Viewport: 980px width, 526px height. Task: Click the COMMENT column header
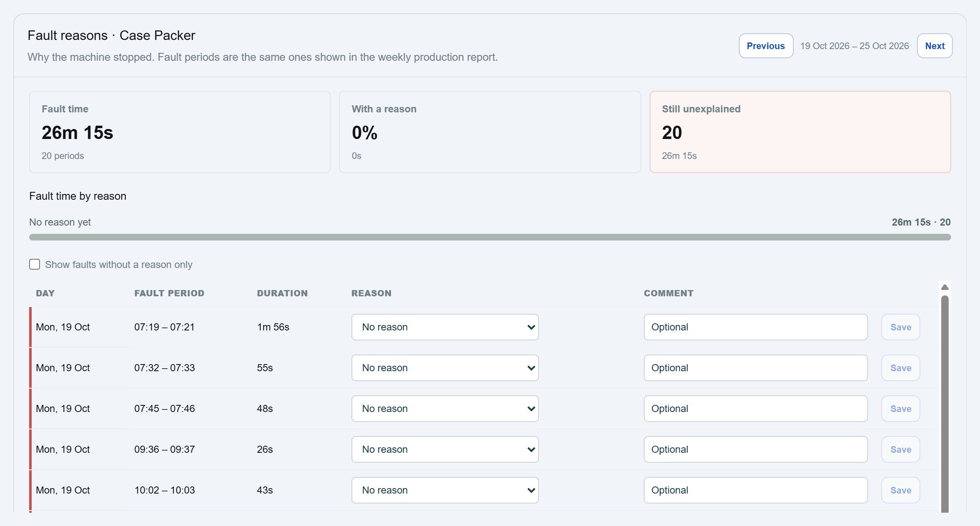pos(668,293)
